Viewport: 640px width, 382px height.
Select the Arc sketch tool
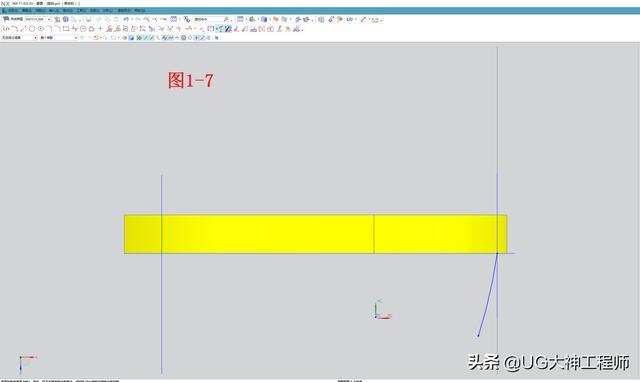tap(15, 29)
